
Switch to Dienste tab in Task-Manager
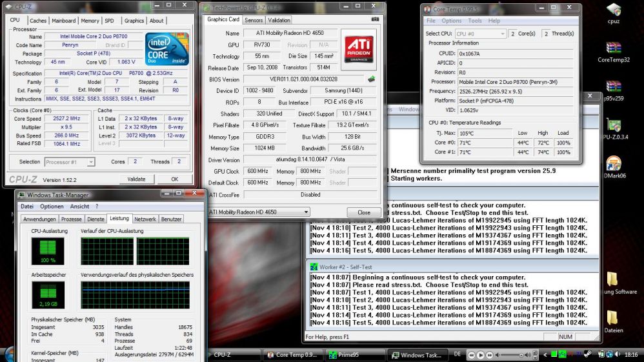(96, 219)
